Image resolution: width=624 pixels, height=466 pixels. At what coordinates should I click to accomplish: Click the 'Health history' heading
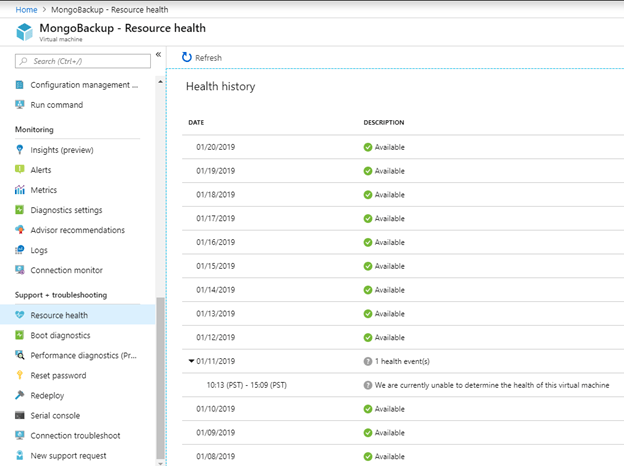point(220,86)
